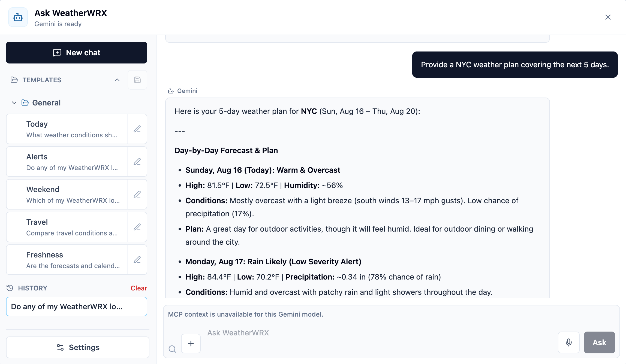Edit the Today template

coord(137,129)
